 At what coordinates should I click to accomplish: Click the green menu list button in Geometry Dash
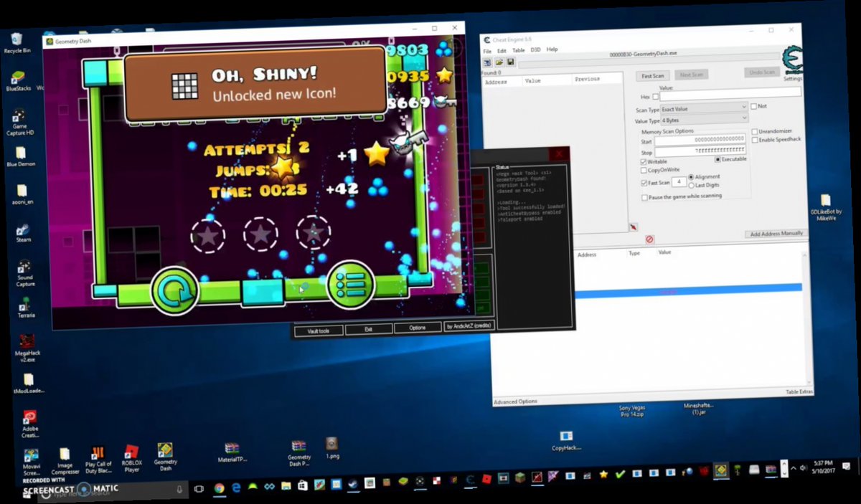tap(351, 286)
